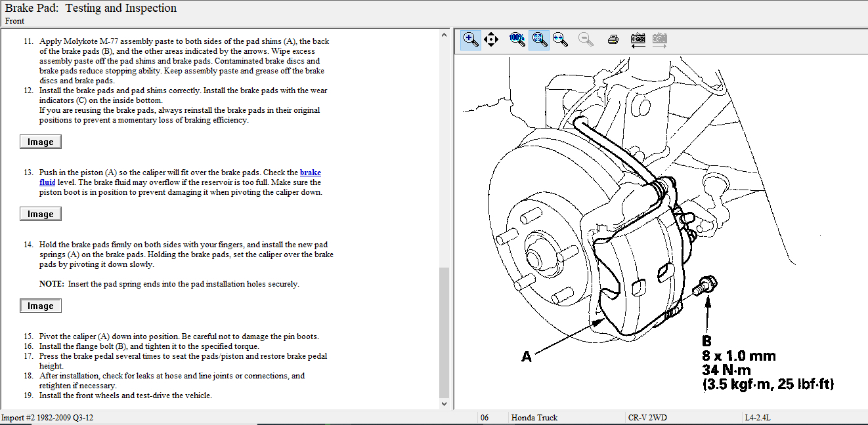Click the zoom out magnifier icon
The height and width of the screenshot is (425, 868).
pos(586,39)
